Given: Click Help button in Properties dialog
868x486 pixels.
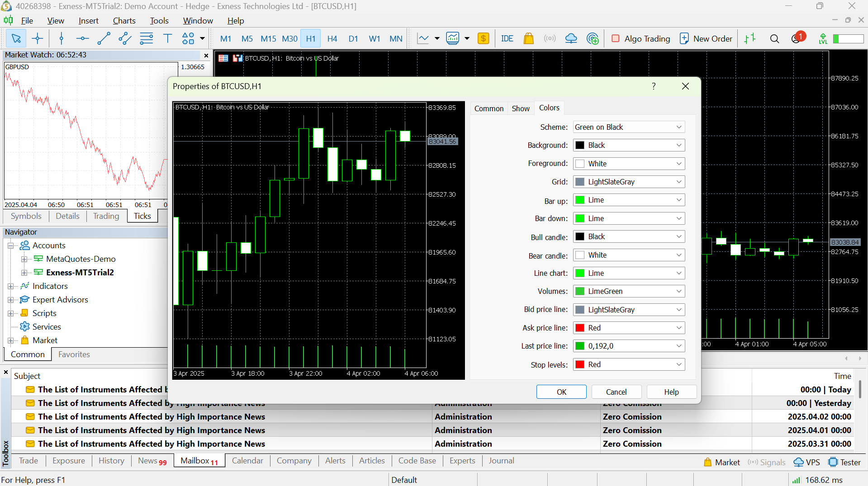Looking at the screenshot, I should 671,392.
